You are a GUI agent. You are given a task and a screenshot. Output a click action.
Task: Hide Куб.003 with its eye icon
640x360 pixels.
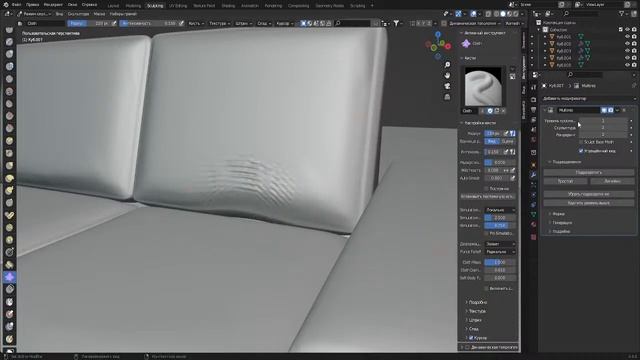coord(627,51)
